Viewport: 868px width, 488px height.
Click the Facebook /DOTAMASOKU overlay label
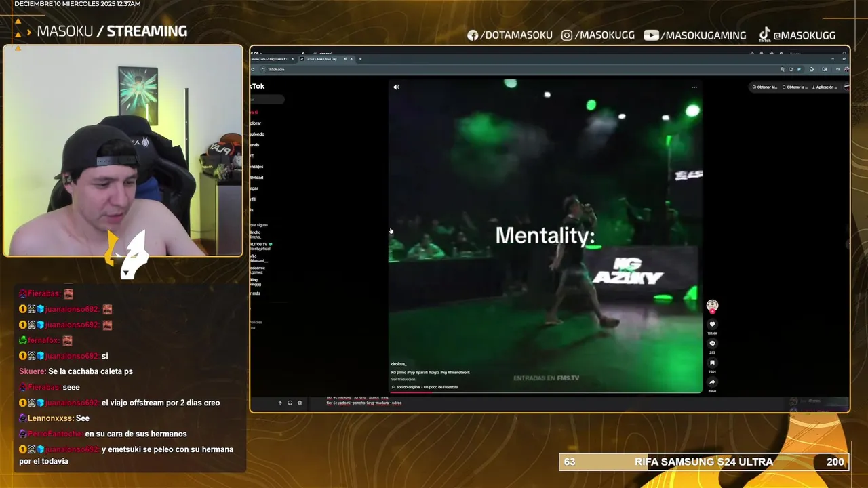[510, 35]
